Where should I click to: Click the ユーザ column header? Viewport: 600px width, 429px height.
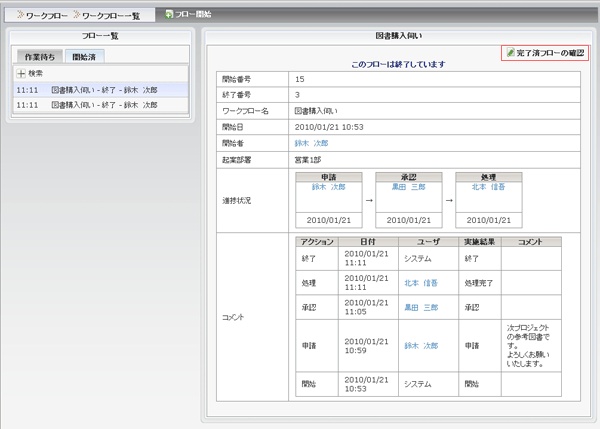pyautogui.click(x=428, y=241)
